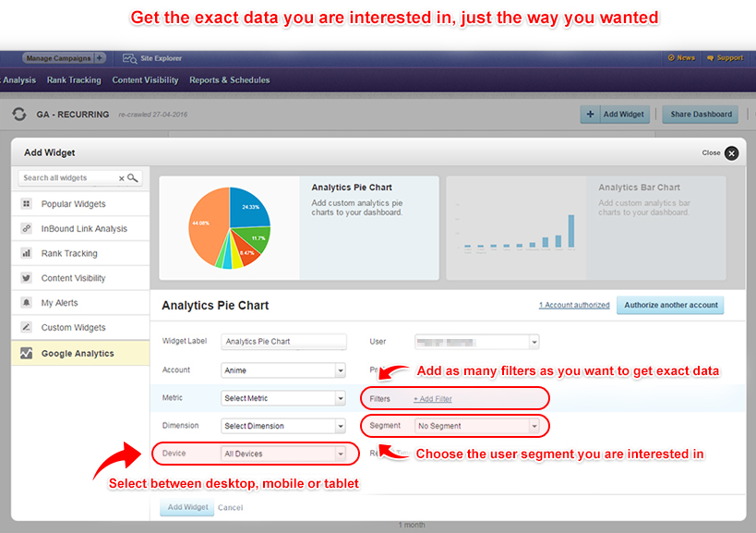The image size is (756, 533).
Task: Click the InBound Link Analysis link icon
Action: (x=27, y=228)
